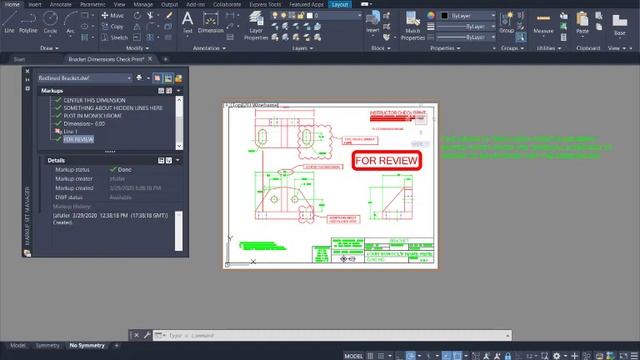
Task: Click the color wheel object color icon
Action: pos(431,16)
